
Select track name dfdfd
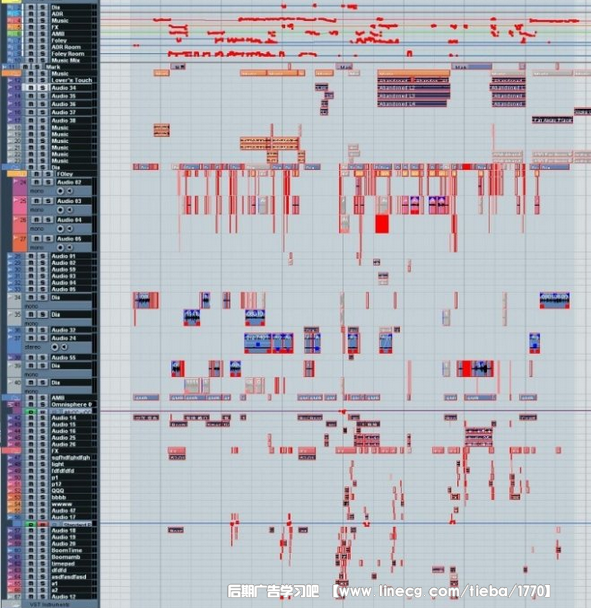coord(59,570)
